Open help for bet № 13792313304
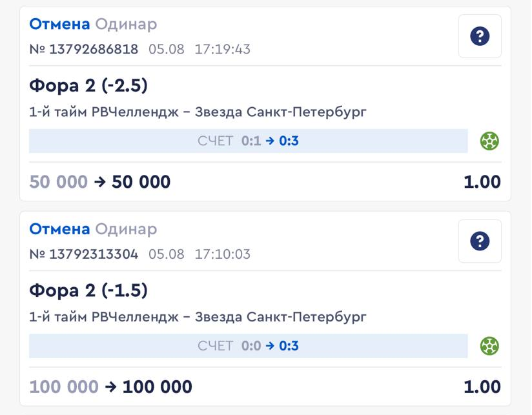The width and height of the screenshot is (532, 415). pyautogui.click(x=480, y=241)
